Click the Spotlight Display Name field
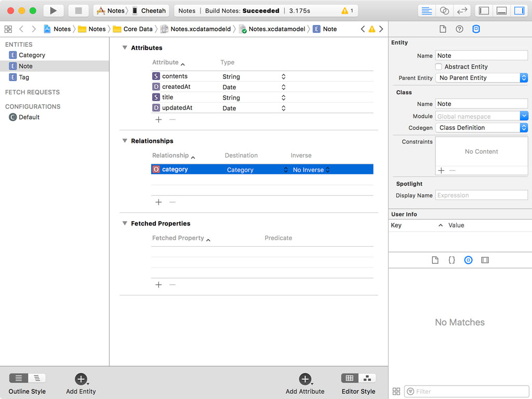 point(482,195)
